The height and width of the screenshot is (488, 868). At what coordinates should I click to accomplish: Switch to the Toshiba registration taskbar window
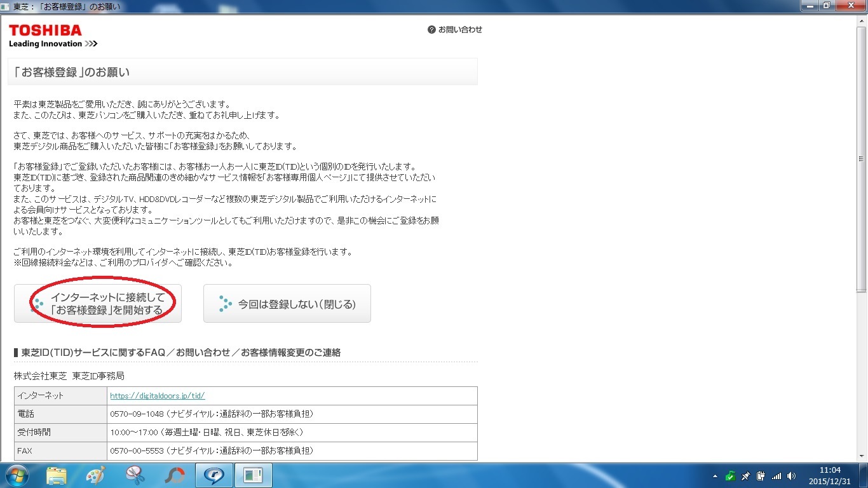(254, 475)
